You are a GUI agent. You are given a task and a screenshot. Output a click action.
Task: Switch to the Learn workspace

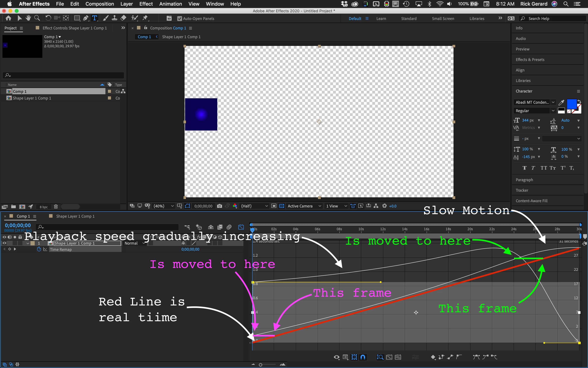tap(381, 19)
